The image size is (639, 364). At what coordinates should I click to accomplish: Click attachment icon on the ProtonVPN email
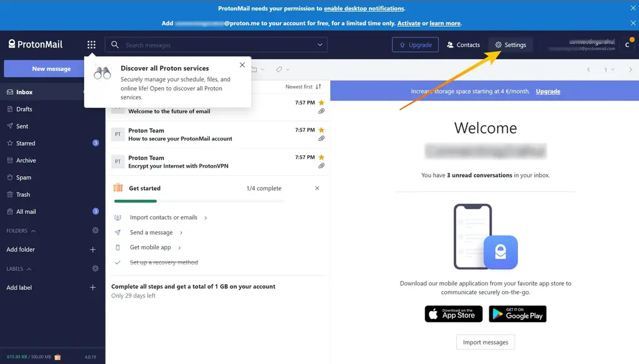[321, 166]
